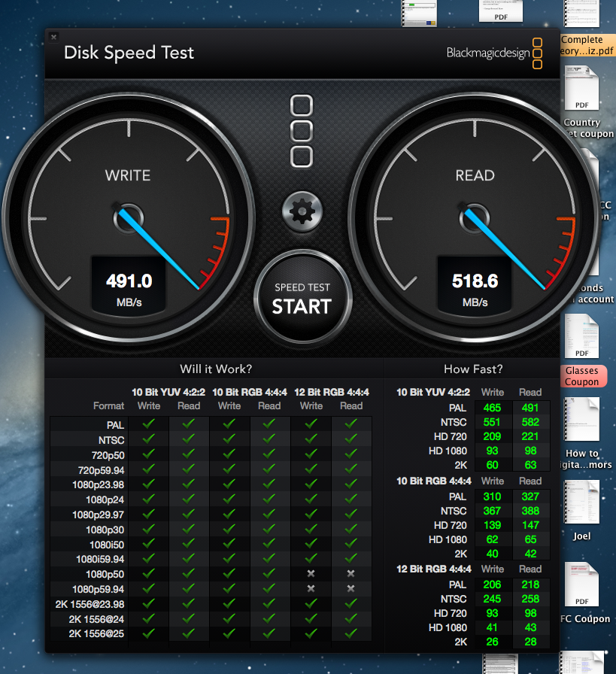The width and height of the screenshot is (616, 674).
Task: Click the 10 Bit RGB HD 720 read value 147
Action: (530, 525)
